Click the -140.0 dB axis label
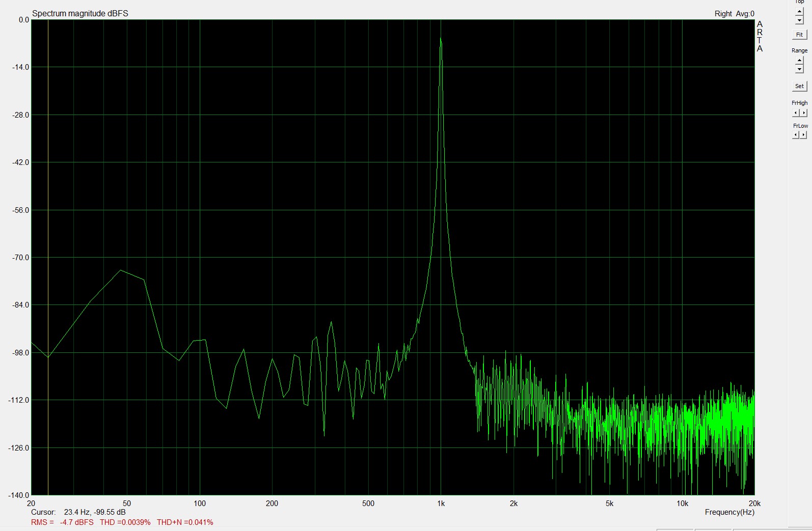The image size is (812, 531). click(x=19, y=495)
